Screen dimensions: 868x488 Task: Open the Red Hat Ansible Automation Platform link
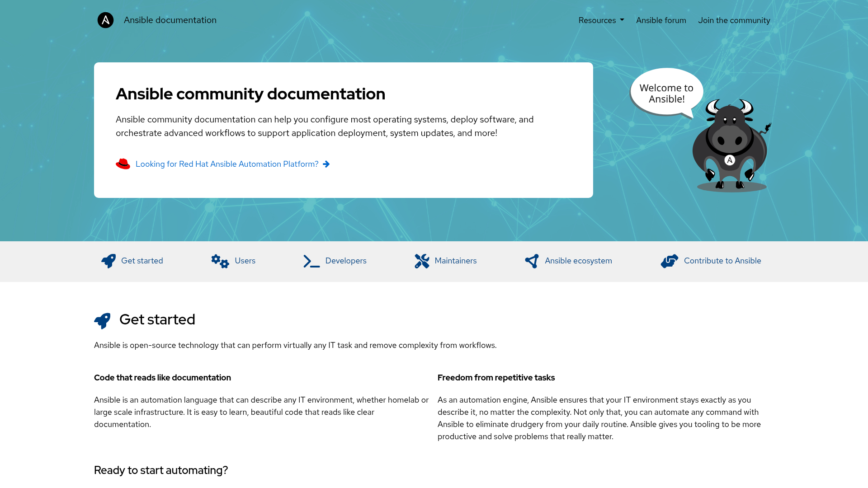226,164
